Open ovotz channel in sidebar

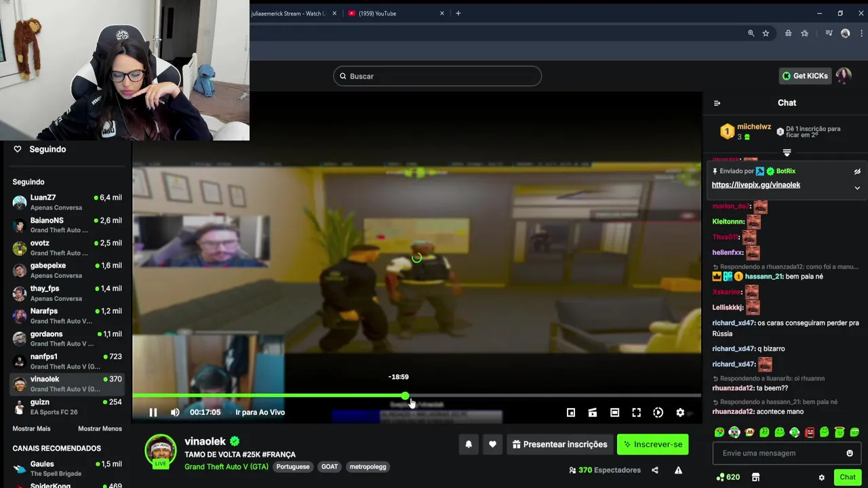pyautogui.click(x=66, y=247)
